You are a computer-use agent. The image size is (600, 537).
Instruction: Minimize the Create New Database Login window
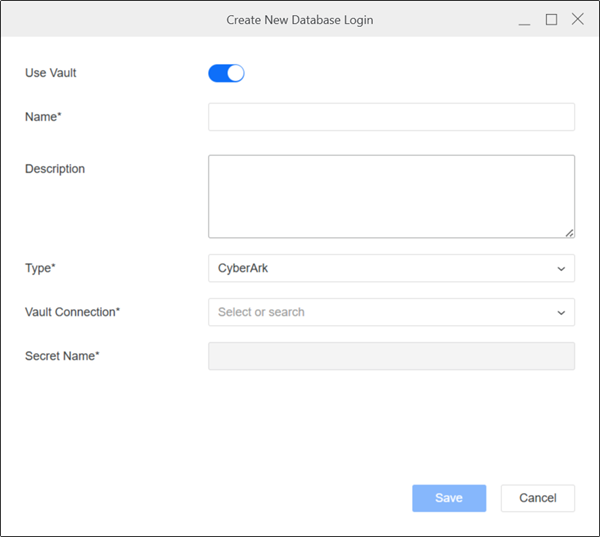coord(524,20)
